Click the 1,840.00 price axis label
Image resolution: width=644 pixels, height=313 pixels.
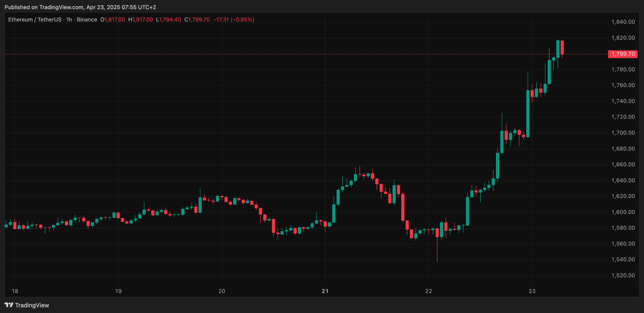pos(623,22)
